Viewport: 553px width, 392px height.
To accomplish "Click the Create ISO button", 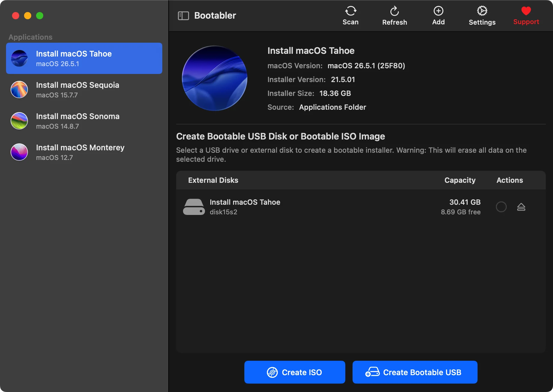I will coord(295,372).
